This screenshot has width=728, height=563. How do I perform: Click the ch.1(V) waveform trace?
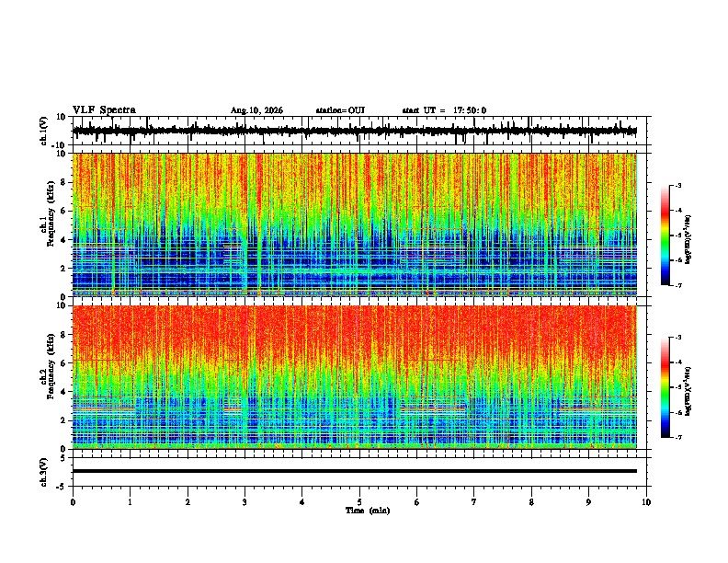[x=355, y=131]
